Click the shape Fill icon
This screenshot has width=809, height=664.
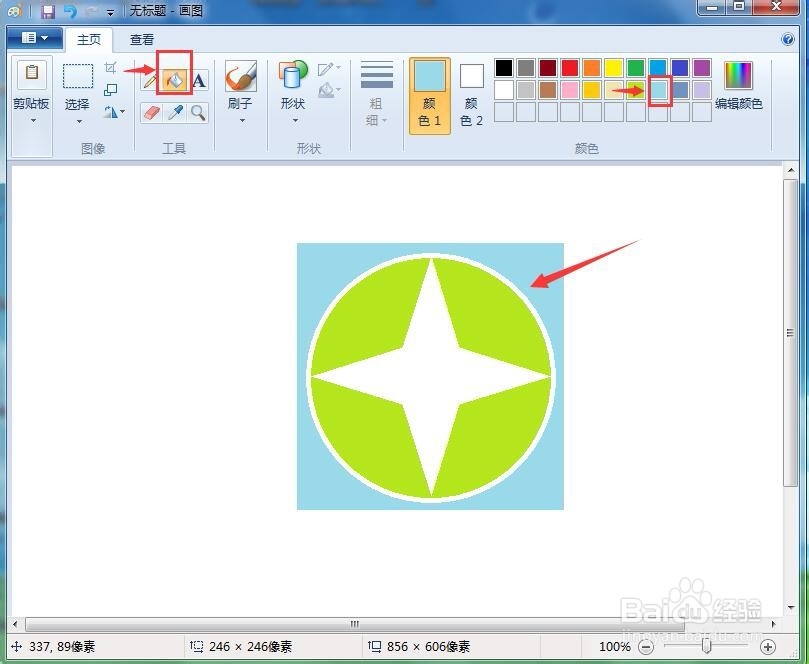(x=326, y=90)
